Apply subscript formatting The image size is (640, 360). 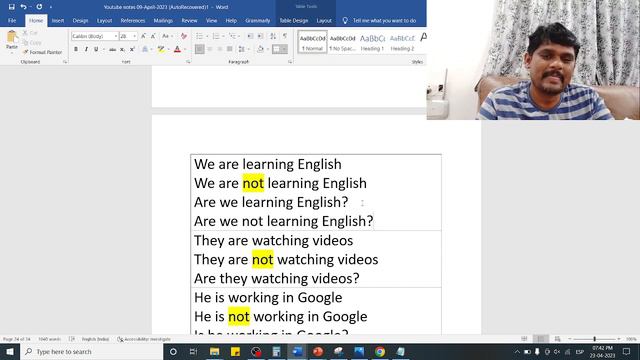tap(122, 49)
